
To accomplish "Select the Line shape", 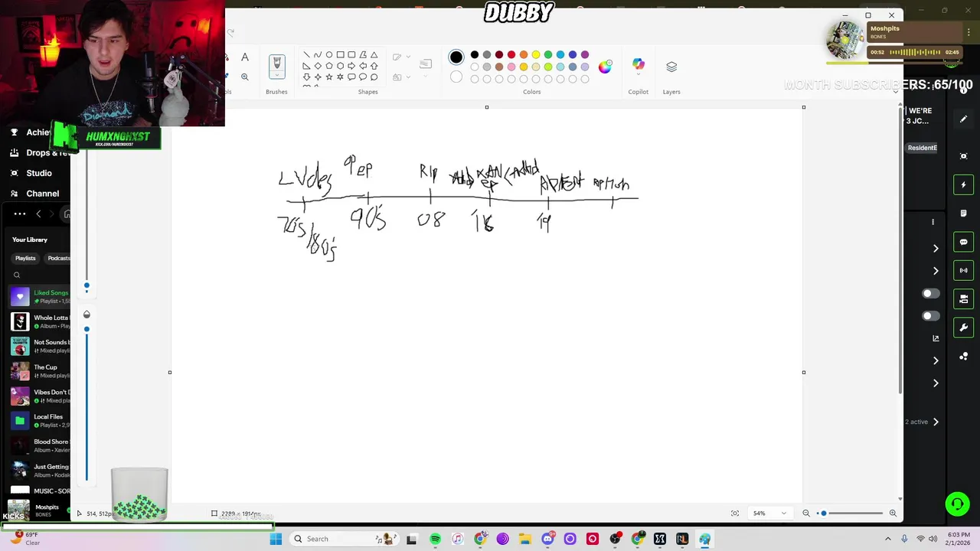I will point(306,55).
